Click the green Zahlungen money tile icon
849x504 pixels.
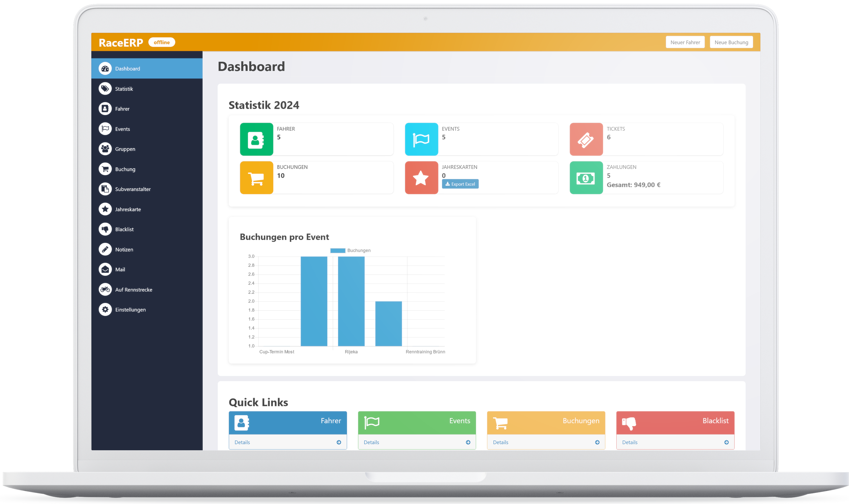(x=586, y=178)
